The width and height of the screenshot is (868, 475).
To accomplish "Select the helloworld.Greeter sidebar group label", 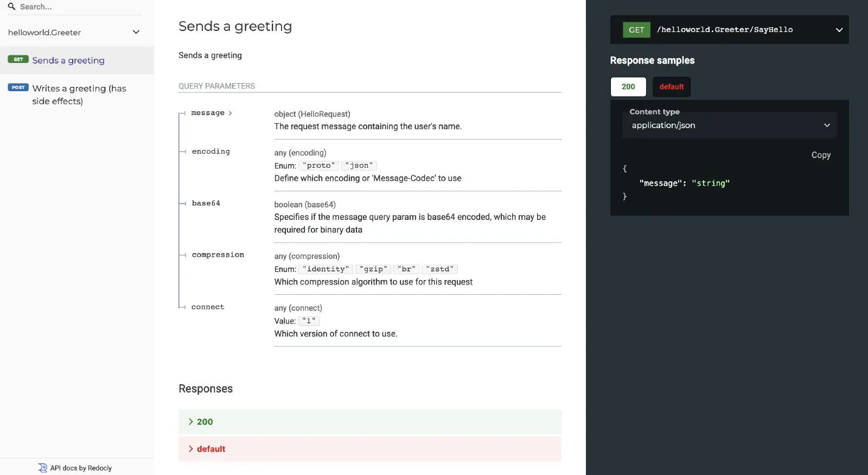I will pos(44,33).
